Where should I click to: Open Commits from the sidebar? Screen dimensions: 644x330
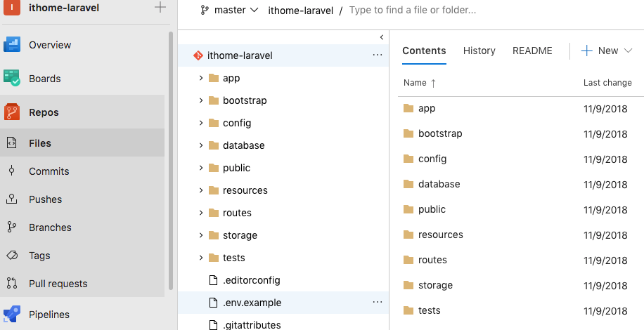click(x=49, y=171)
